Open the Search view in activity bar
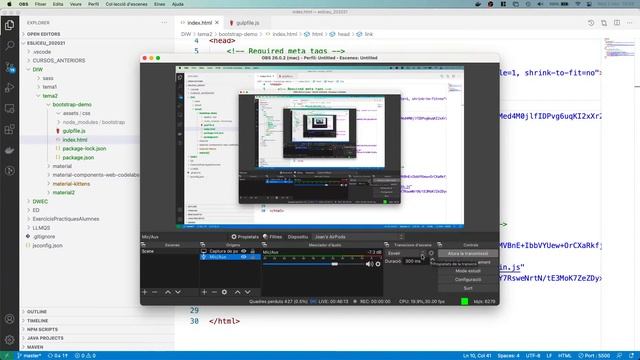Image resolution: width=640 pixels, height=360 pixels. (9, 45)
